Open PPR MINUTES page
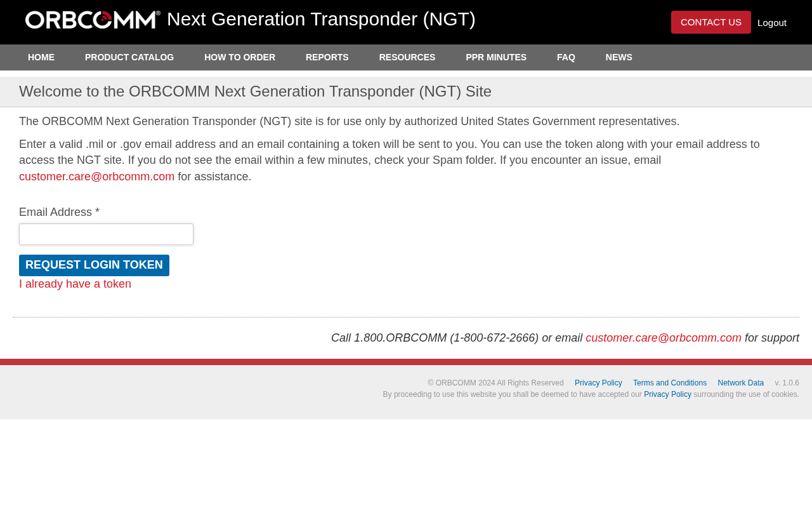The height and width of the screenshot is (508, 812). (496, 57)
